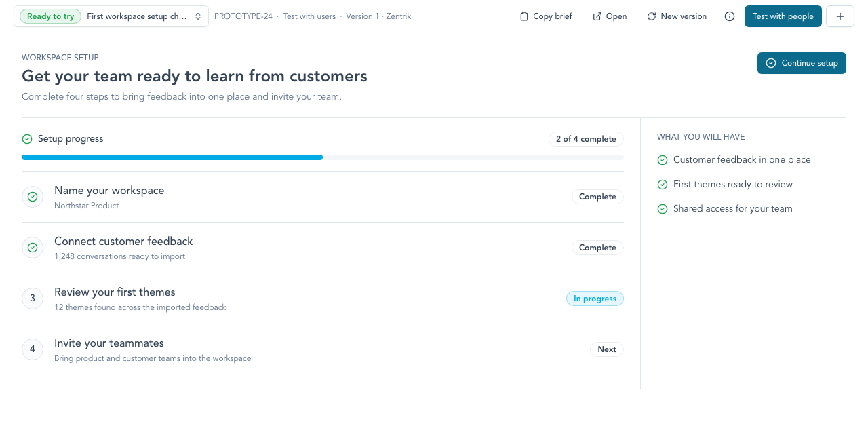The image size is (868, 441).
Task: Click the Test with users breadcrumb text
Action: [309, 16]
